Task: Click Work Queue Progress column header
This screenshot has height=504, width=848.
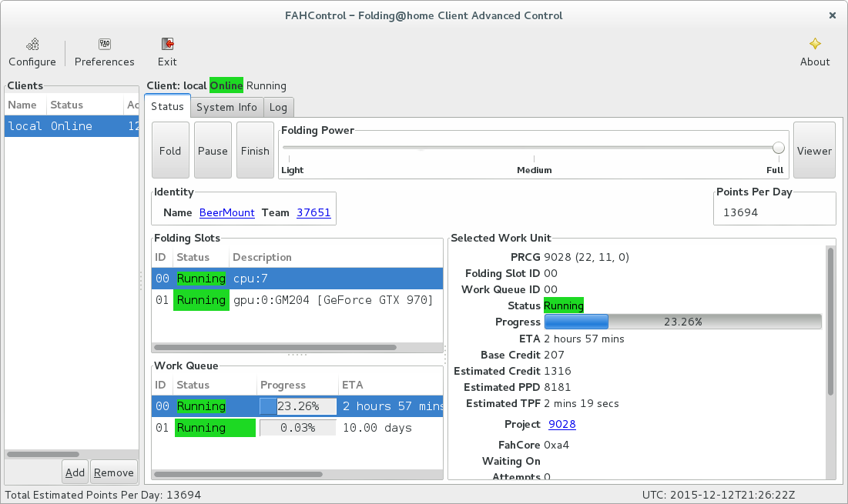Action: pyautogui.click(x=297, y=385)
